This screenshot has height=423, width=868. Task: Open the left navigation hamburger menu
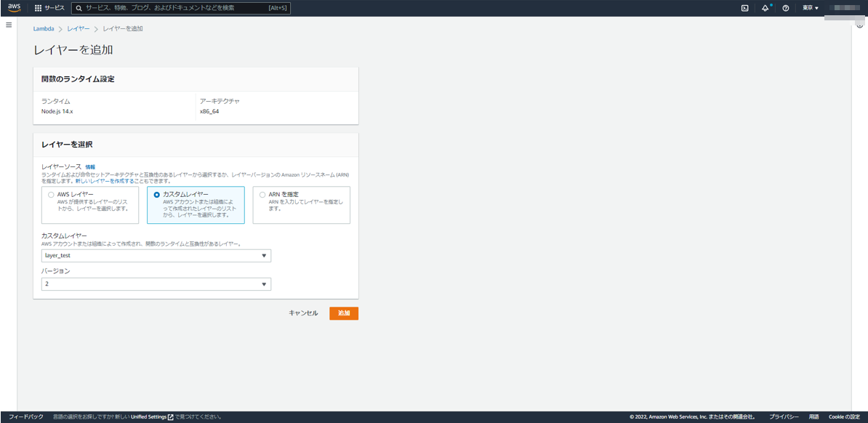click(x=9, y=24)
